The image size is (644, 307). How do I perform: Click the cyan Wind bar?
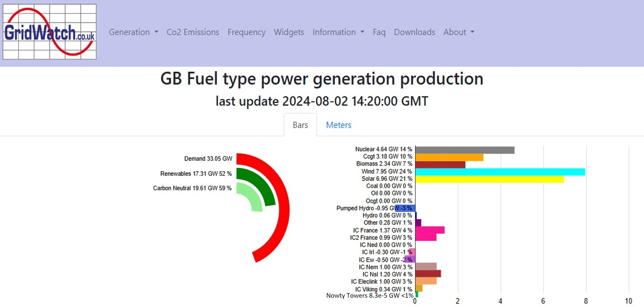click(500, 172)
